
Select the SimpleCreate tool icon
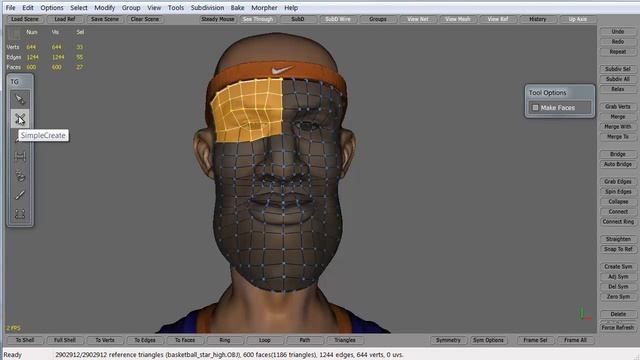tap(20, 119)
